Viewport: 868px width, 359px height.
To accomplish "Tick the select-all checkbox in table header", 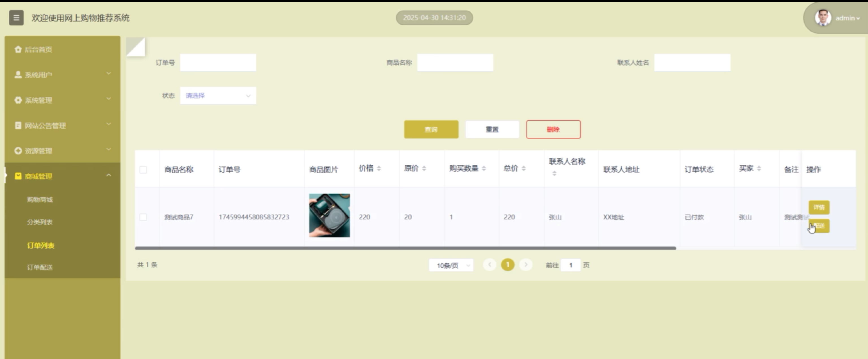I will coord(143,170).
